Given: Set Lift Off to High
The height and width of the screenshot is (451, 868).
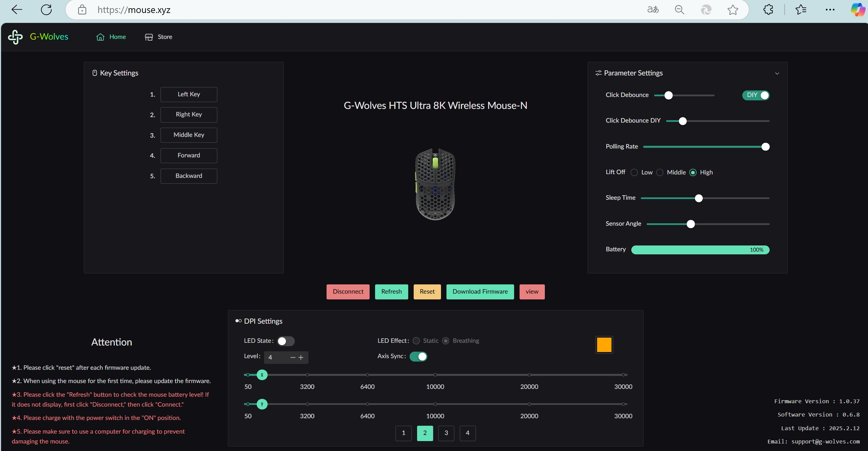Looking at the screenshot, I should coord(693,172).
